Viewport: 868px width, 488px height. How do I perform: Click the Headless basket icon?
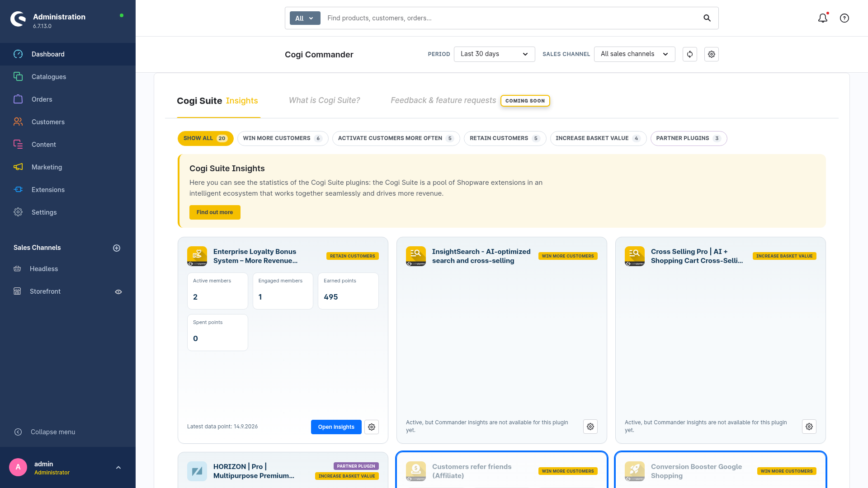(x=17, y=269)
